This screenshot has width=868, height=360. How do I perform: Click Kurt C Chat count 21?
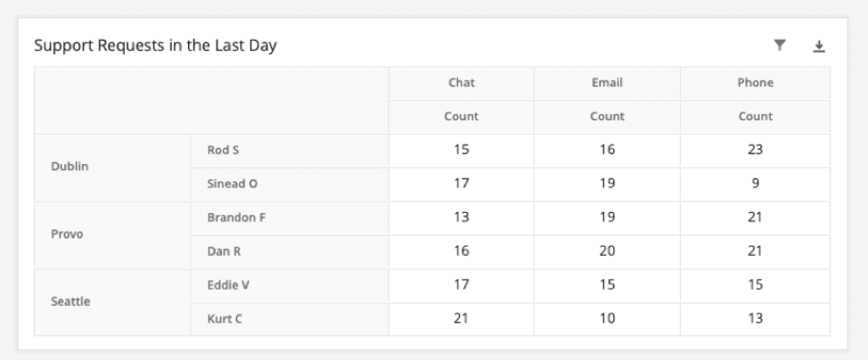tap(461, 319)
